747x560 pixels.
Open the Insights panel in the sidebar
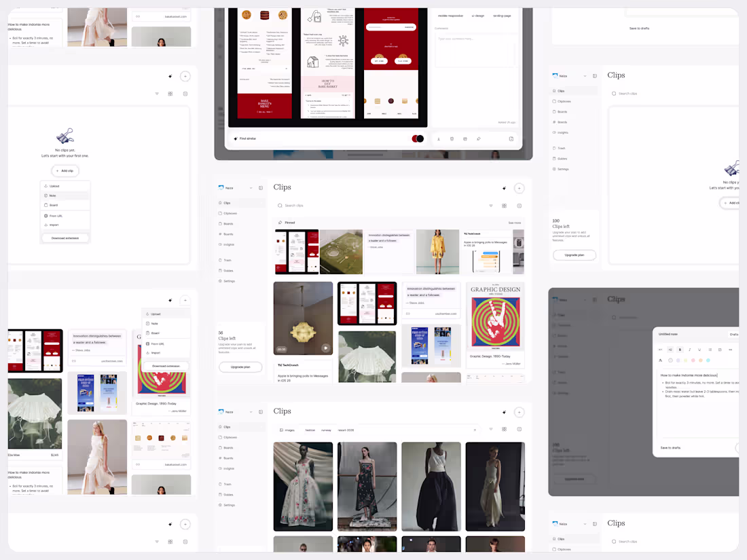pyautogui.click(x=230, y=244)
